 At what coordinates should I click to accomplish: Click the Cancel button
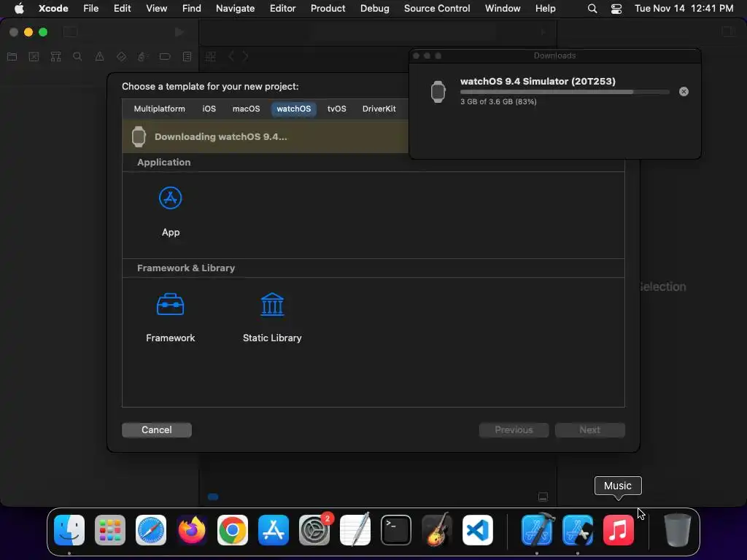click(157, 430)
